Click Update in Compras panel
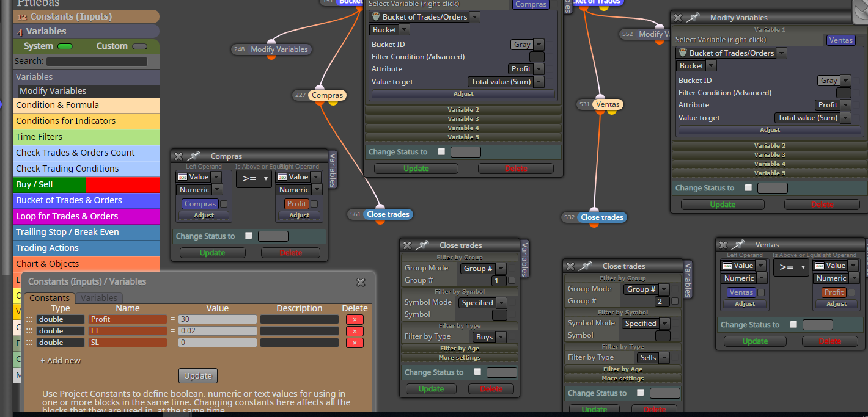 [x=212, y=253]
